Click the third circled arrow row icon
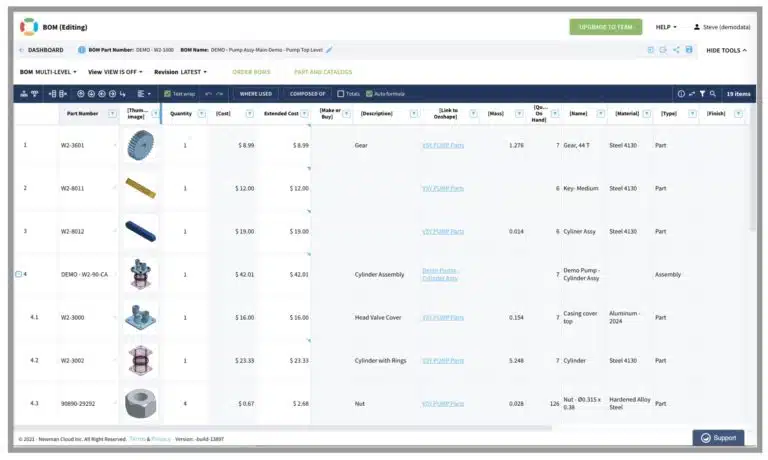 pyautogui.click(x=102, y=94)
